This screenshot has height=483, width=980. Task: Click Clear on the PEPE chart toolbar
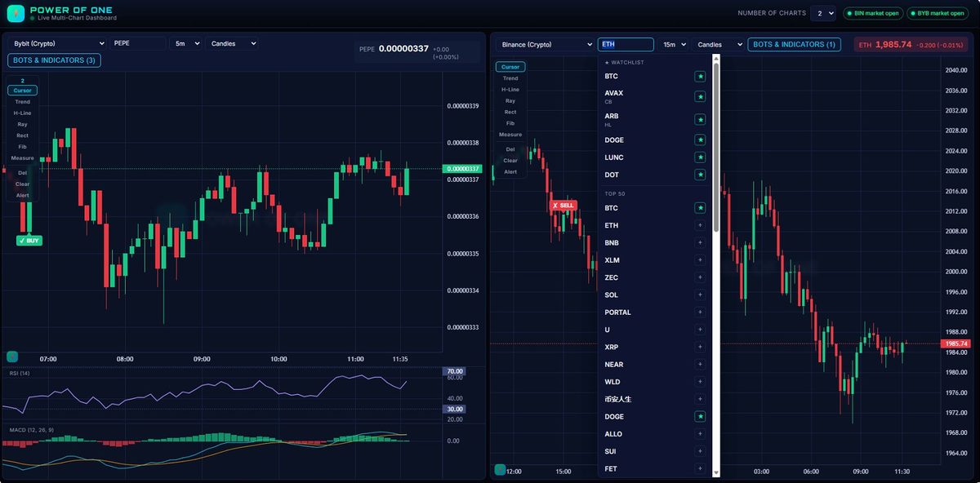pos(22,184)
